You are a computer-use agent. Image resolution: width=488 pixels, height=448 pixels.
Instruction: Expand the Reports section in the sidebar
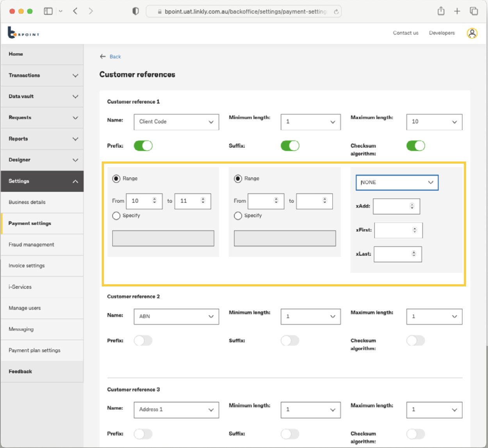point(42,139)
